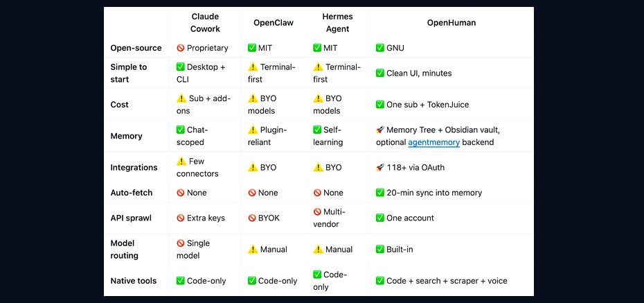Click the green checkmark next to GNU
The width and height of the screenshot is (644, 303).
tap(380, 48)
